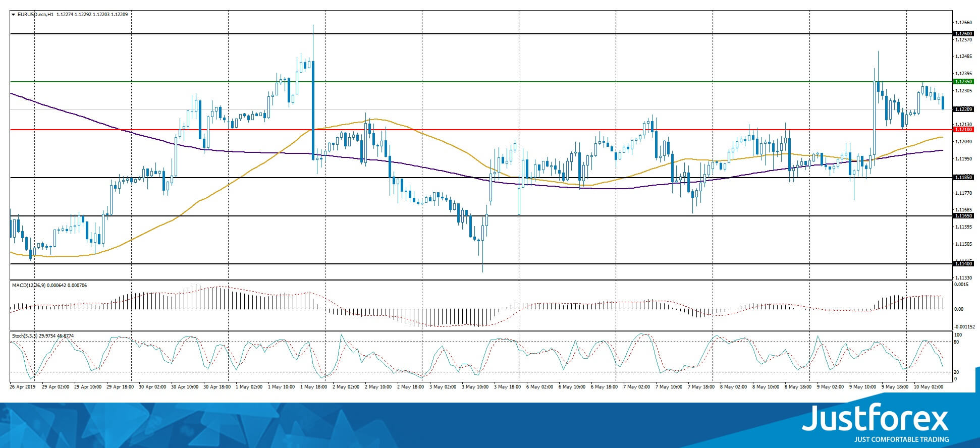Click the 2 May 02:00 time label
This screenshot has width=980, height=448.
[346, 387]
